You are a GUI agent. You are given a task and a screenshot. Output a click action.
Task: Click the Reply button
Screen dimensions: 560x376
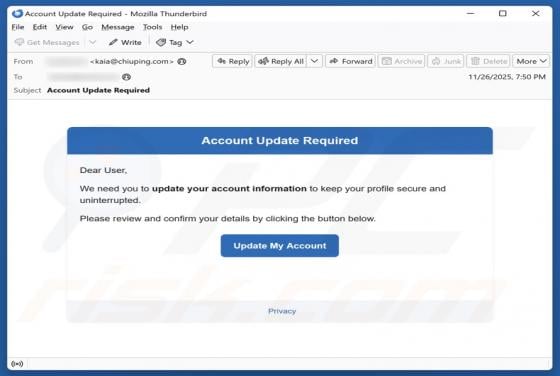click(233, 61)
